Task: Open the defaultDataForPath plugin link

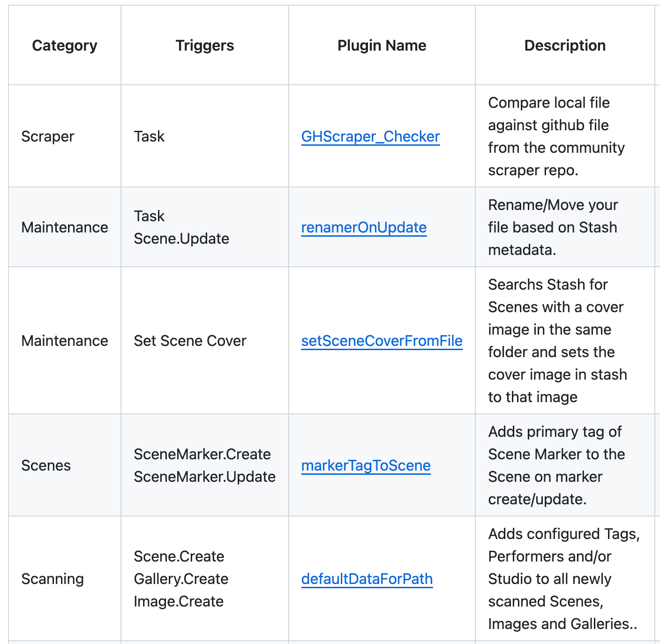Action: coord(367,579)
